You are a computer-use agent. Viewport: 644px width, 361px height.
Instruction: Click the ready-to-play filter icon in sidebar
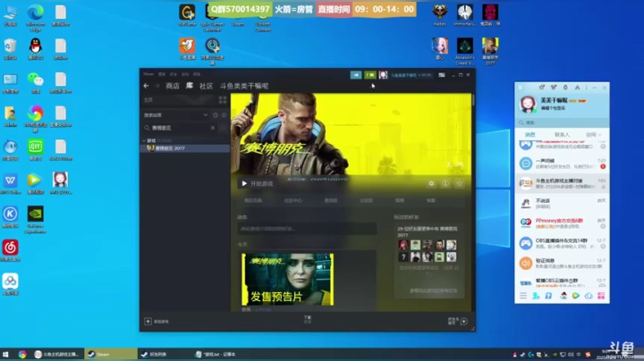tap(224, 115)
